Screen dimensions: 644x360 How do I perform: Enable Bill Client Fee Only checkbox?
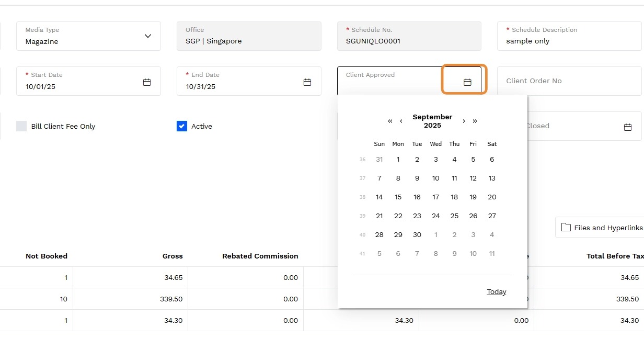tap(21, 126)
